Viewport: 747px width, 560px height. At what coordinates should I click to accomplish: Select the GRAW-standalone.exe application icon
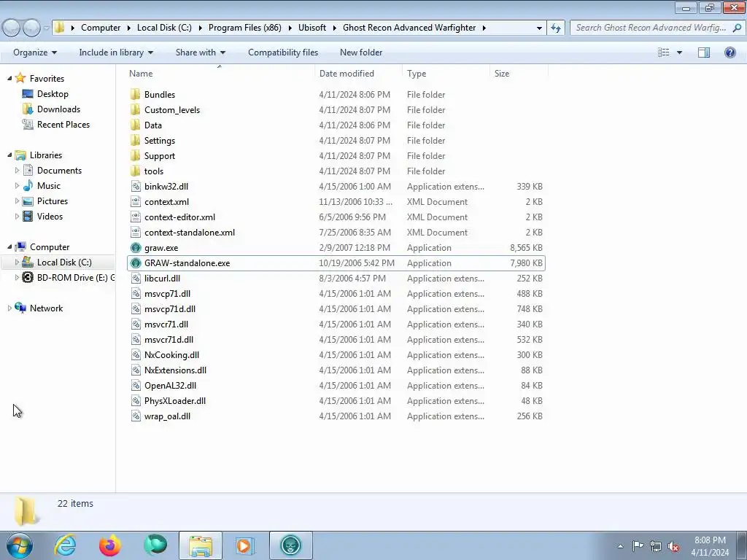coord(136,262)
